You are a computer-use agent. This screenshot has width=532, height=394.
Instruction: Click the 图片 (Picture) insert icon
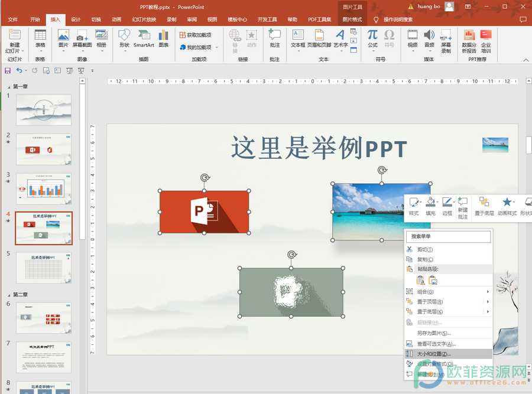tap(63, 40)
